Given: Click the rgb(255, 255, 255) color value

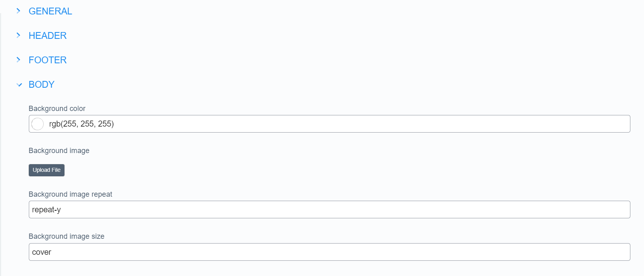Looking at the screenshot, I should 82,124.
